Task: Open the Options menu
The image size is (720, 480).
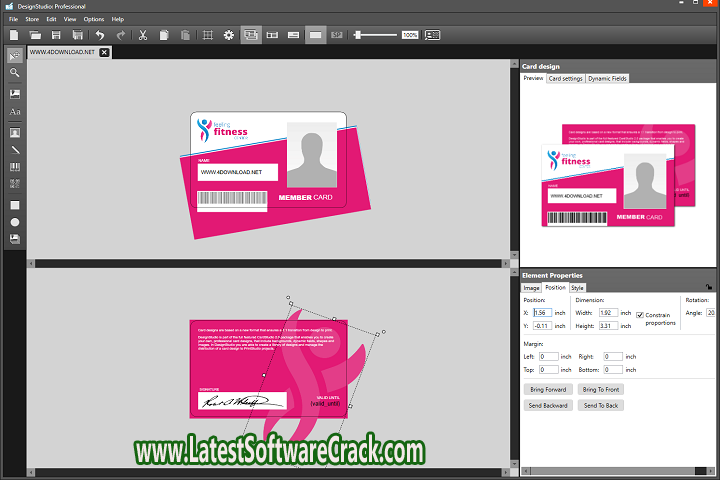Action: point(93,19)
